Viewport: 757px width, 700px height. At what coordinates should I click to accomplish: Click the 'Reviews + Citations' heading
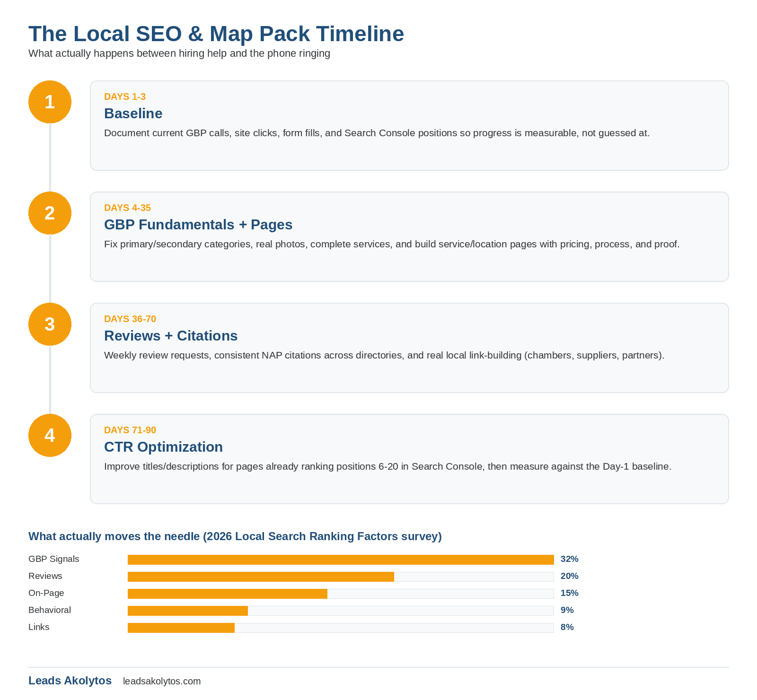pyautogui.click(x=171, y=336)
